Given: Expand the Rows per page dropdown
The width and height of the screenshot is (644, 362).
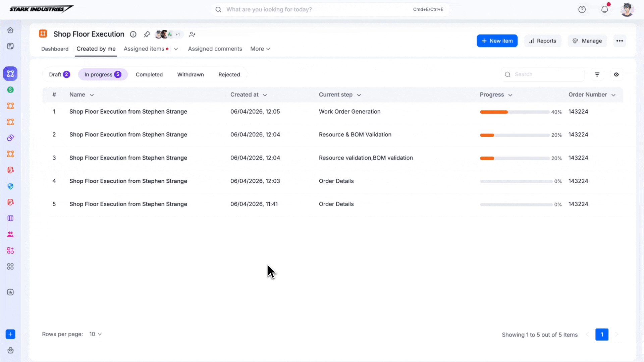Looking at the screenshot, I should pos(95,334).
